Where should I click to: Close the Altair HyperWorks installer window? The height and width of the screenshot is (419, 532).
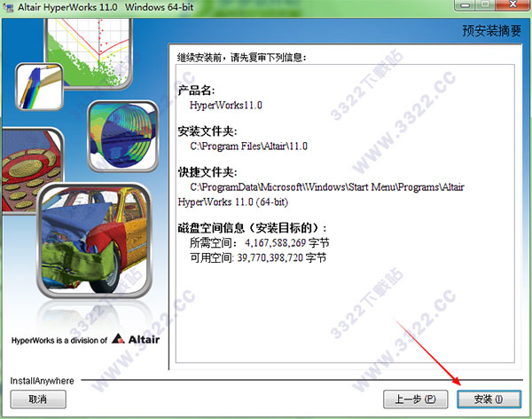coord(512,5)
